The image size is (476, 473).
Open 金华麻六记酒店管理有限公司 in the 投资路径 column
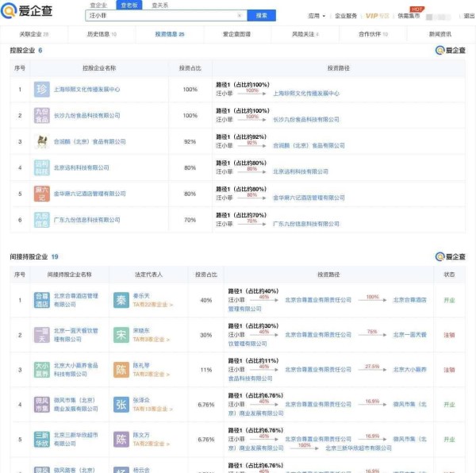coord(309,198)
